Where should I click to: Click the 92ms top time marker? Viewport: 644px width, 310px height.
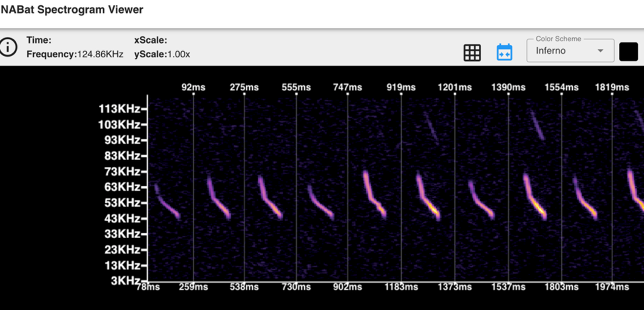point(193,87)
